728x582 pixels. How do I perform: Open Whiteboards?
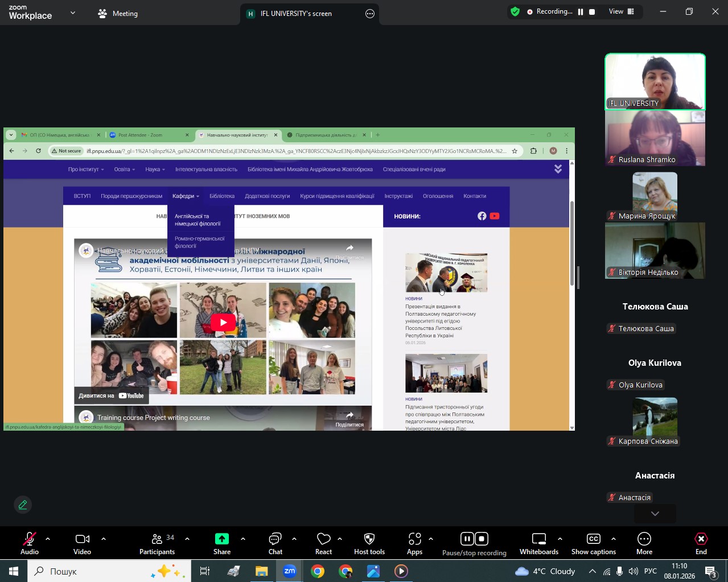click(x=538, y=543)
